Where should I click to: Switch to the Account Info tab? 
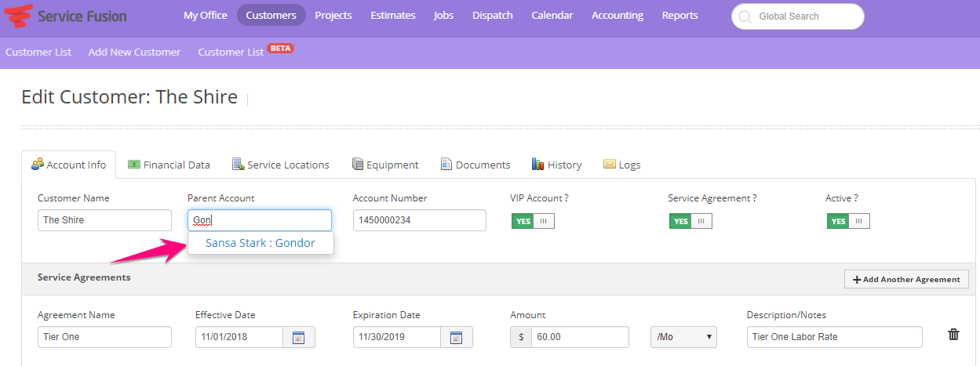point(69,165)
